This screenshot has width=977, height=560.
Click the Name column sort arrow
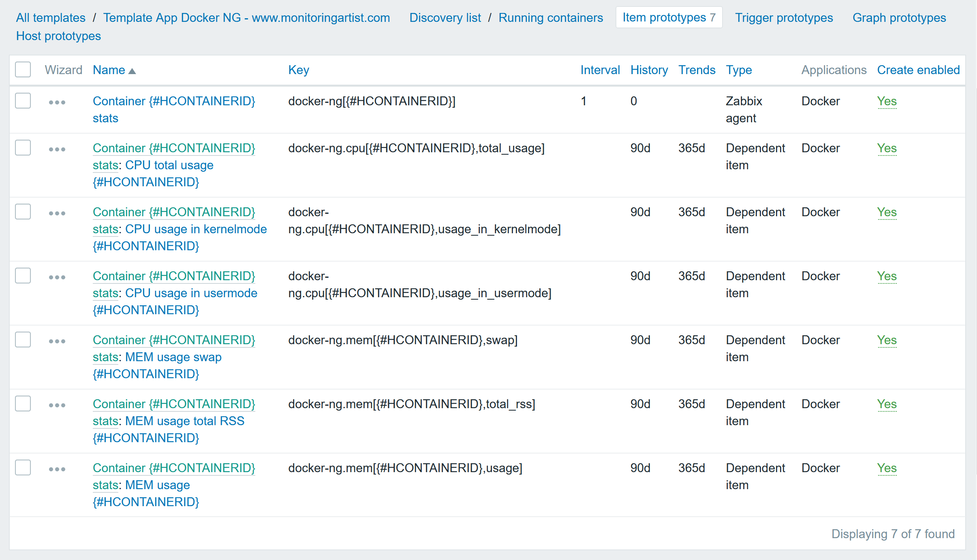click(132, 71)
